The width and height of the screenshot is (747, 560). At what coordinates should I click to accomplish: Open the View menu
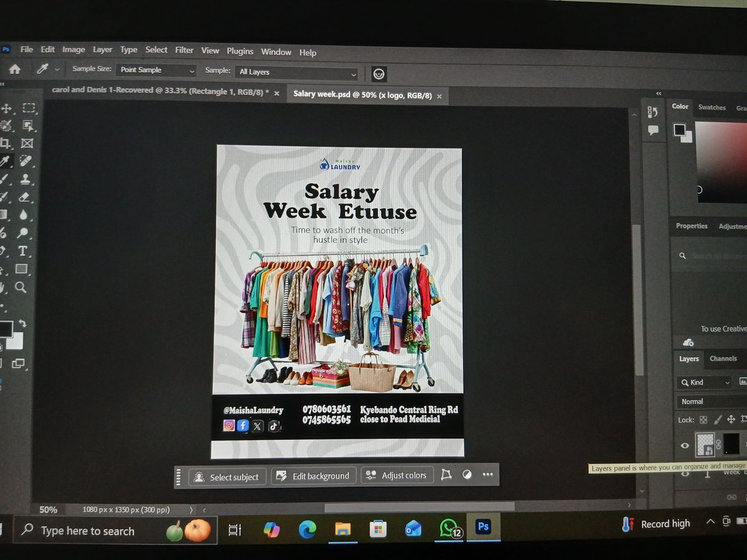[210, 50]
